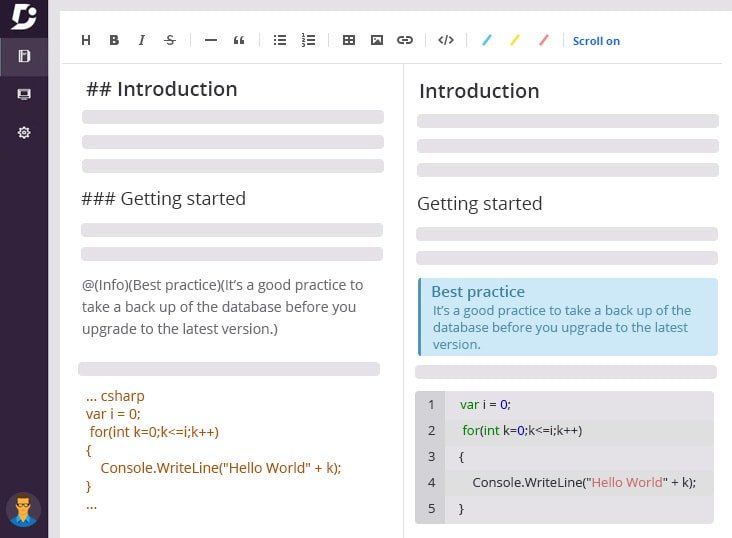
Task: Toggle italic formatting
Action: tap(142, 41)
